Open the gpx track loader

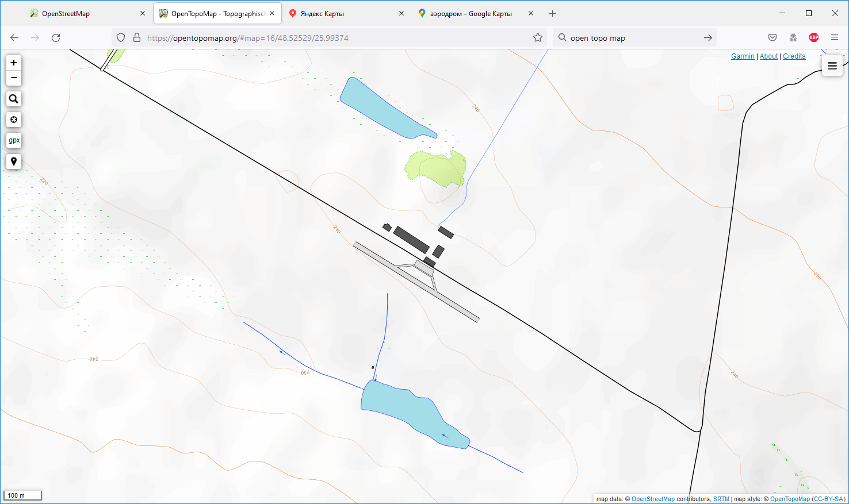point(14,140)
